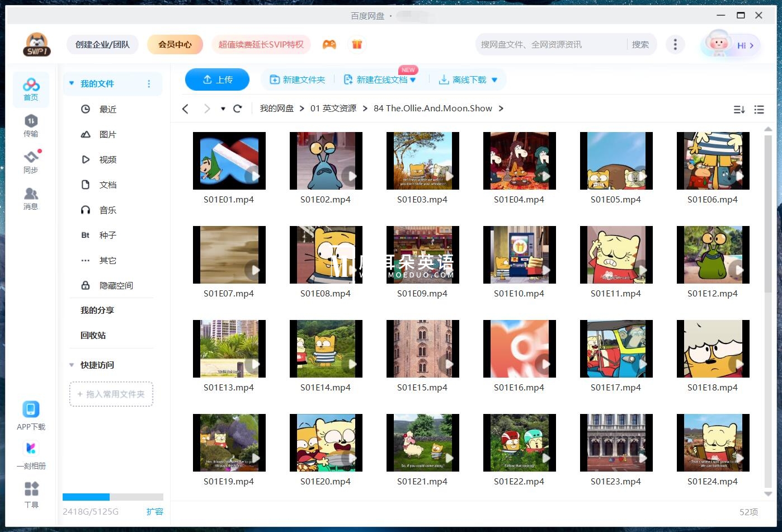
Task: Toggle the sort order button
Action: point(739,110)
